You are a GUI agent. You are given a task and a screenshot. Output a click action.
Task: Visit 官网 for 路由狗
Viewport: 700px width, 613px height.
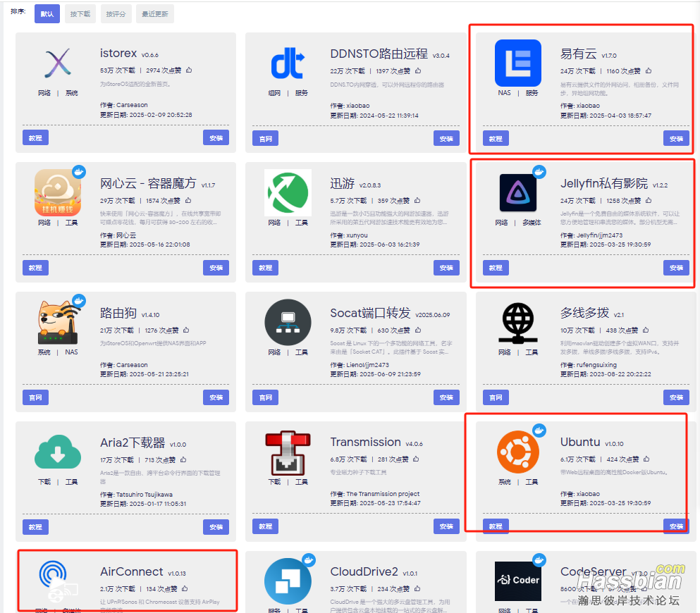point(35,397)
